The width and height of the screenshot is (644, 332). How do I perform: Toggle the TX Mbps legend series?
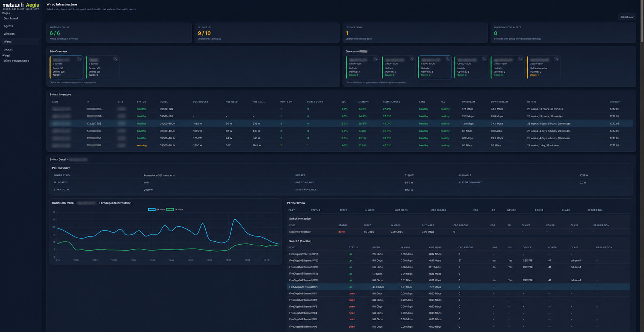(175, 209)
